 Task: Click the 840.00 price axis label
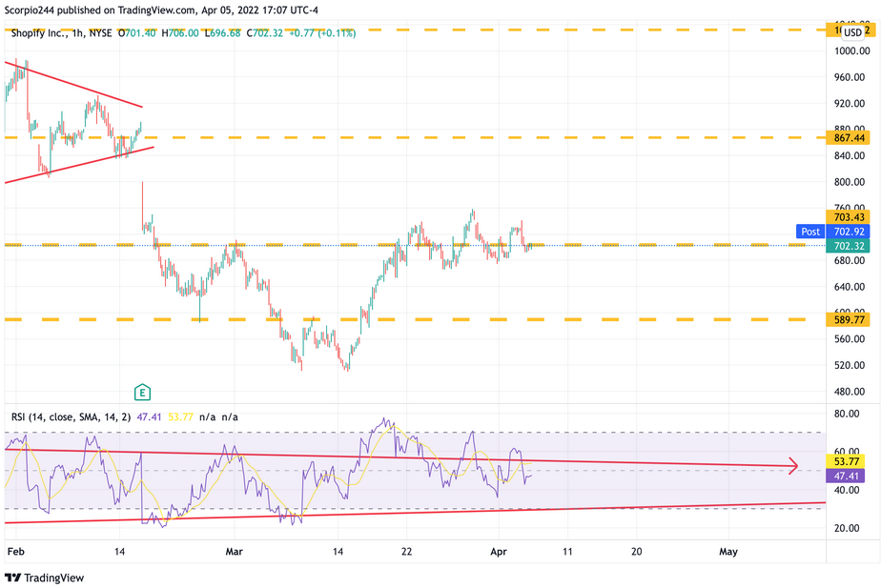click(x=849, y=155)
